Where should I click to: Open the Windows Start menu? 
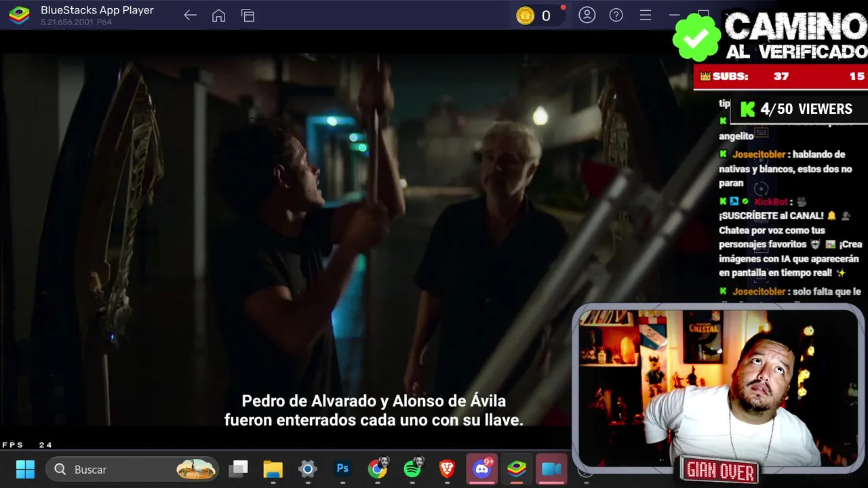tap(25, 469)
